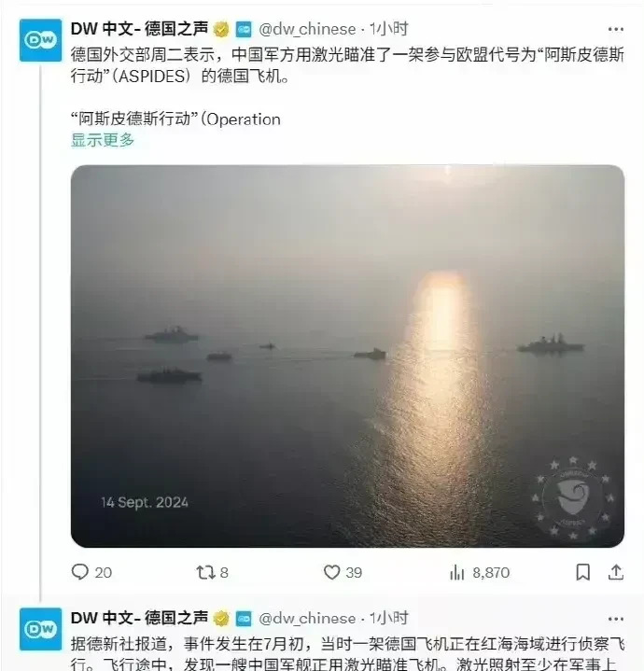This screenshot has width=644, height=671.
Task: Open the second tweet text about 德新社报道
Action: pyautogui.click(x=347, y=654)
